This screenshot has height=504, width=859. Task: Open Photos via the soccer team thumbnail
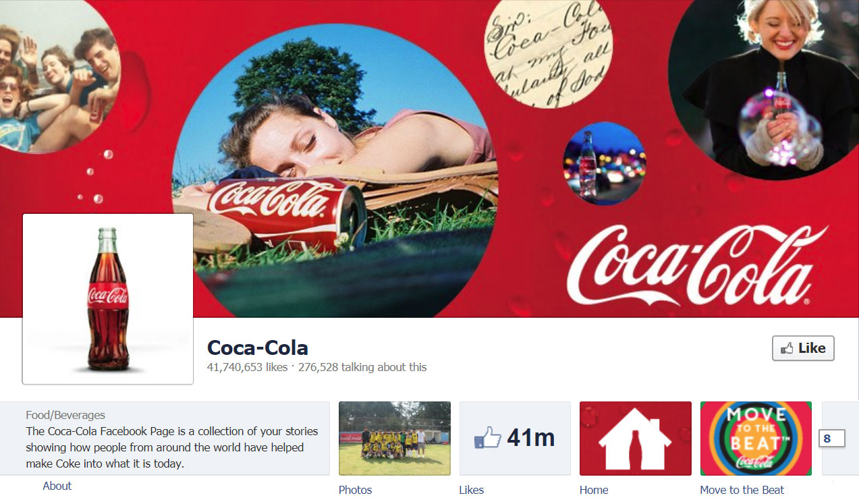[x=394, y=438]
